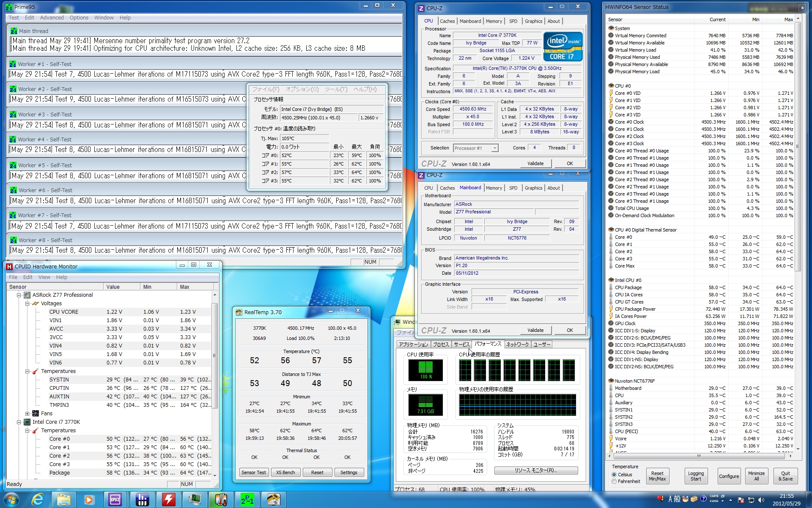Open Internet Explorer from the taskbar
The height and width of the screenshot is (508, 812).
(x=38, y=500)
